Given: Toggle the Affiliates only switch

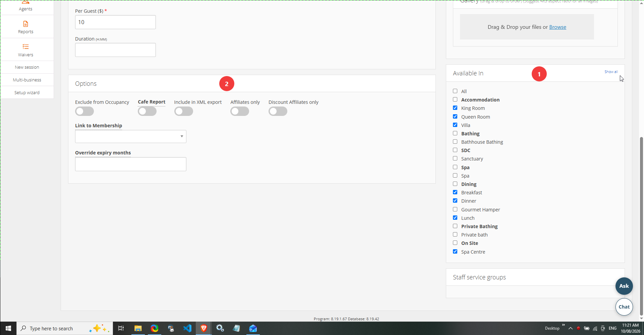Looking at the screenshot, I should click(240, 111).
